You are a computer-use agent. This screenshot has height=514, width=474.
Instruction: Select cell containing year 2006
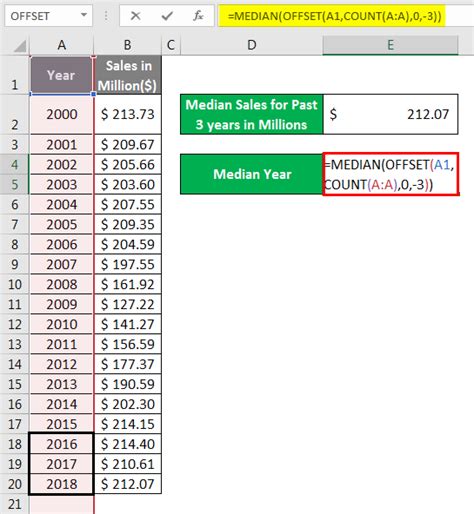(62, 245)
